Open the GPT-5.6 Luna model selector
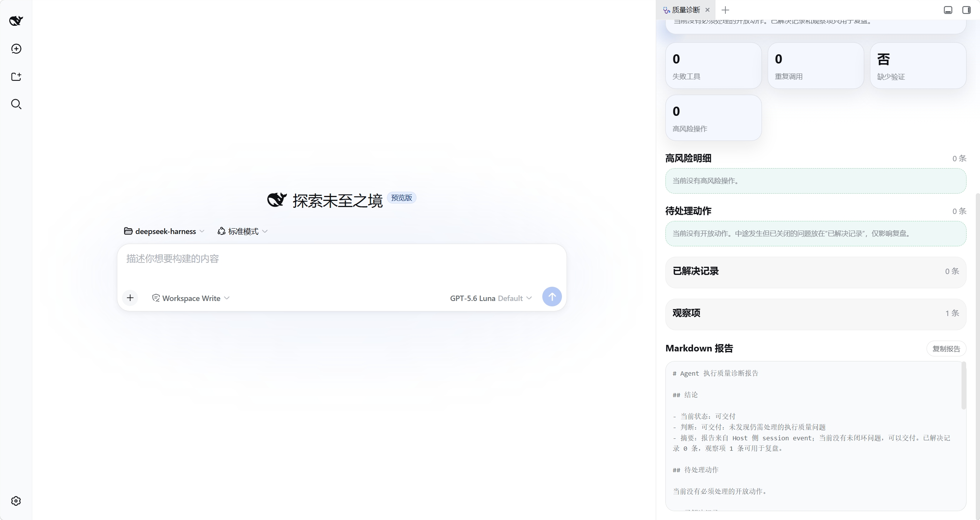 point(491,298)
